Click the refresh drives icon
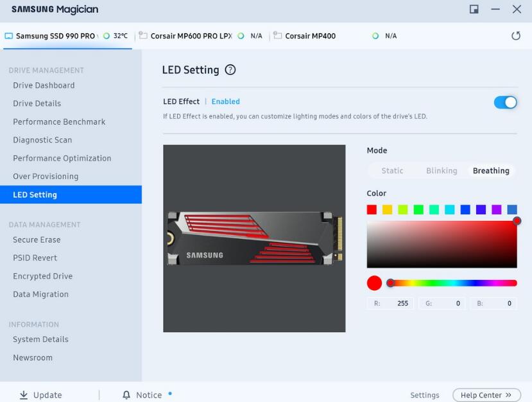Screen dimensions: 532x402 coord(517,36)
